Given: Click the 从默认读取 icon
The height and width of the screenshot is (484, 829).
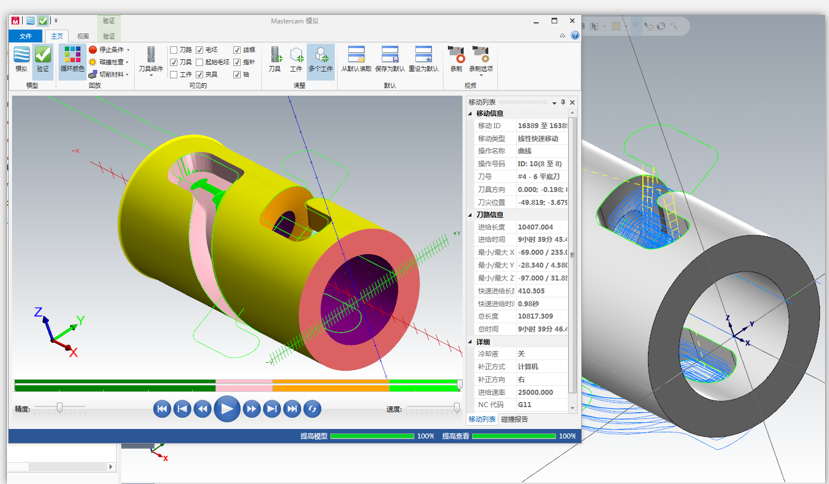Looking at the screenshot, I should point(356,58).
